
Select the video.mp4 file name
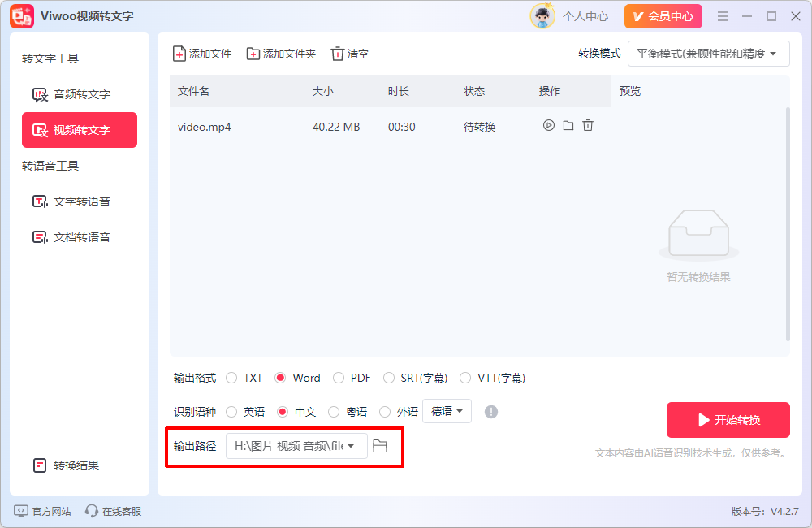(204, 127)
